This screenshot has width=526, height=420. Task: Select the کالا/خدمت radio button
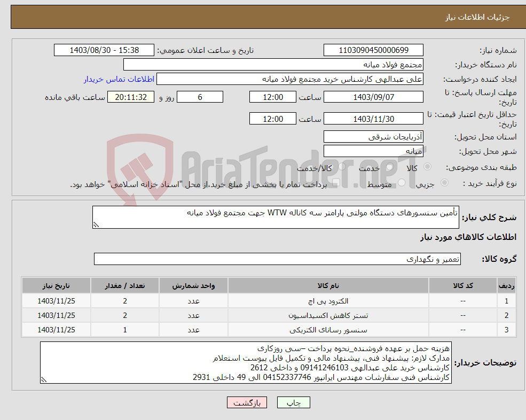[342, 167]
